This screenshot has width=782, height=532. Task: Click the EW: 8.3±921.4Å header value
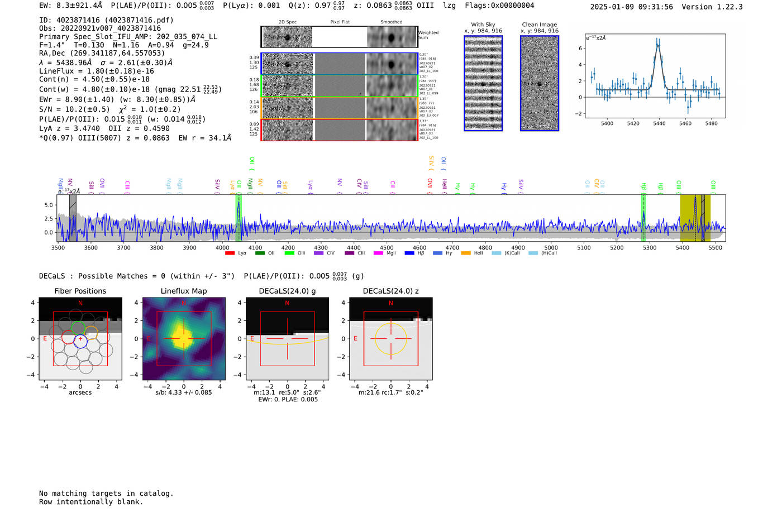(71, 6)
